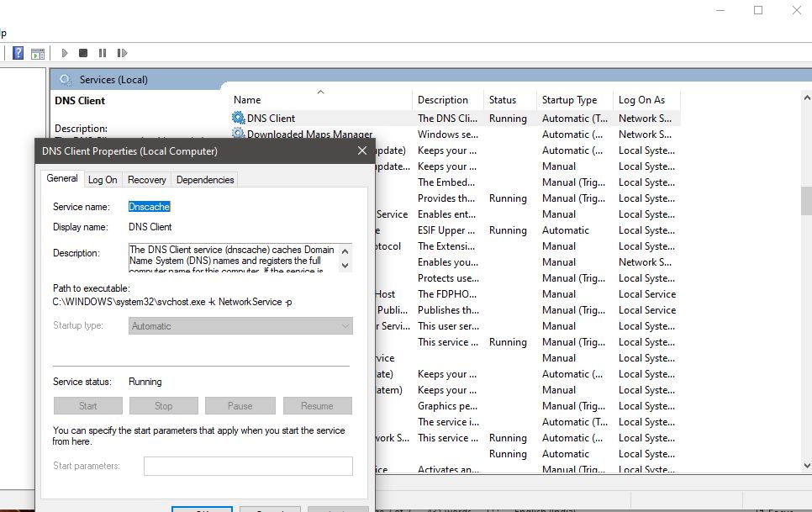Click 'Provides th...' description cell

(x=446, y=198)
